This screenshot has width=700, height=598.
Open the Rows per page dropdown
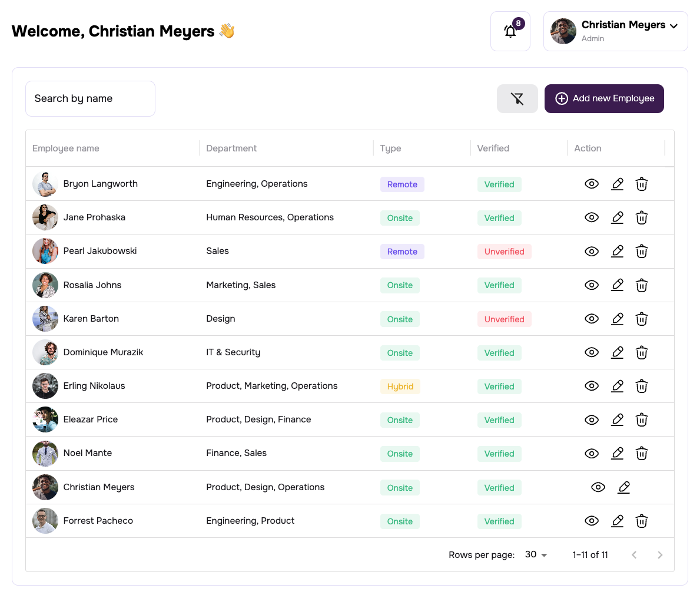pyautogui.click(x=535, y=554)
